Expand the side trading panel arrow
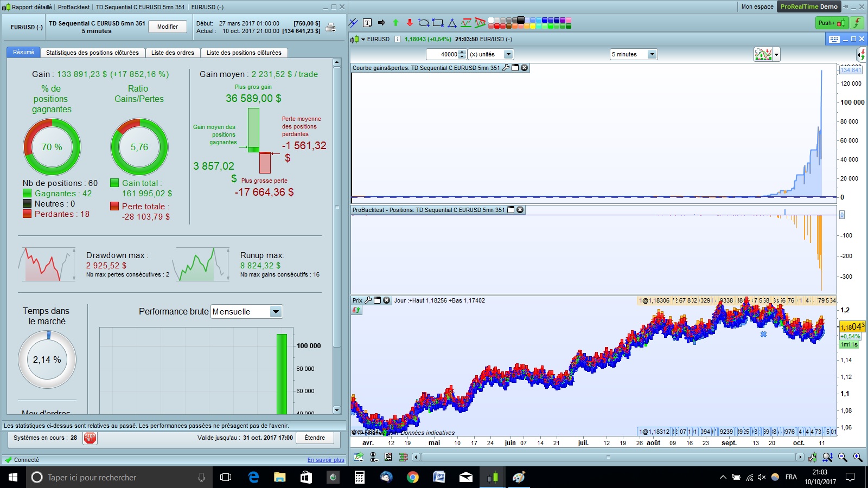Image resolution: width=868 pixels, height=488 pixels. [861, 54]
